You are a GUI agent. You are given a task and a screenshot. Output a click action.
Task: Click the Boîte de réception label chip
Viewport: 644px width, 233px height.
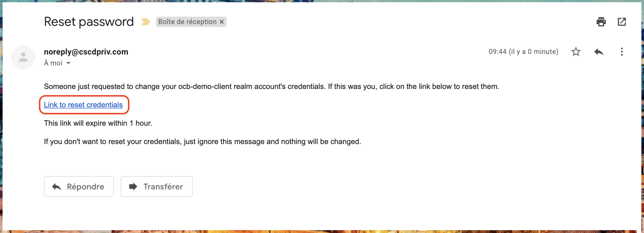[187, 22]
